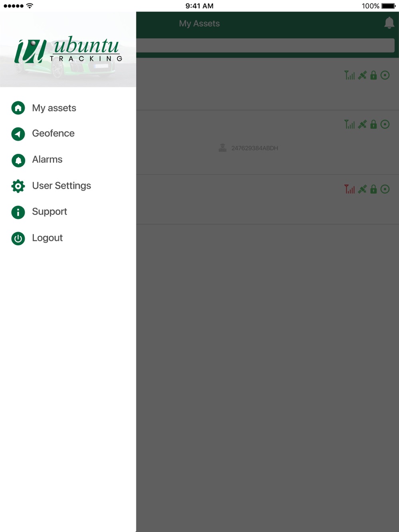Tap the red signal strength icon
The image size is (399, 532).
(350, 189)
